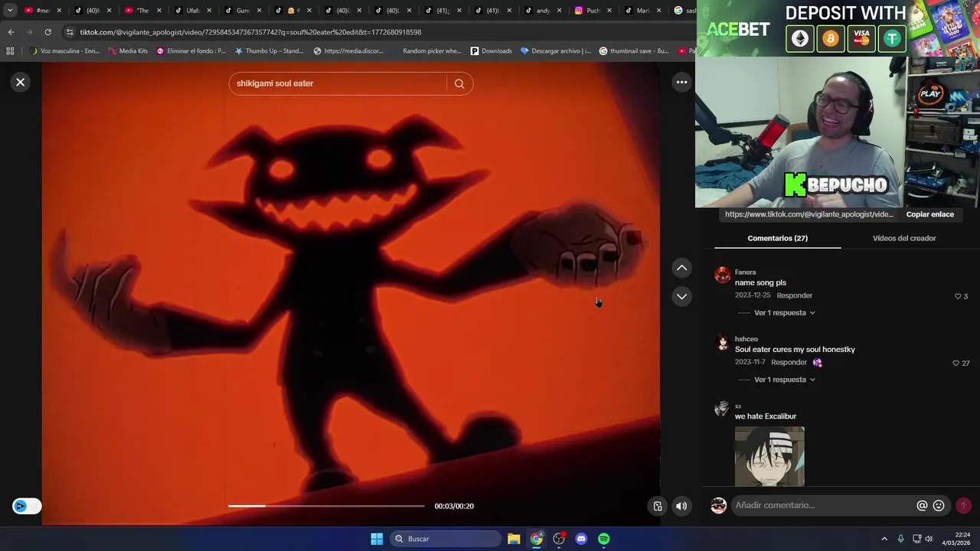Open 'Thumbs Up – Stand...' bookmark
This screenshot has width=980, height=551.
point(269,51)
